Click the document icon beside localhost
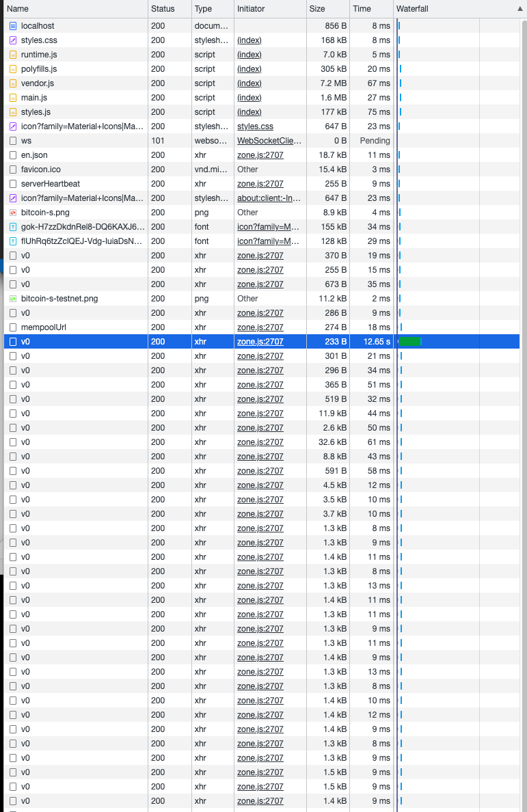Image resolution: width=527 pixels, height=812 pixels. [14, 26]
